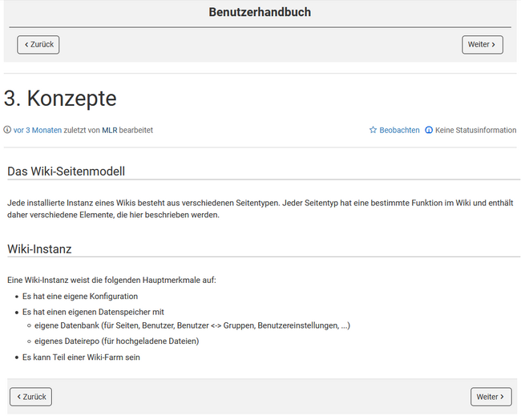This screenshot has width=521, height=420.
Task: Click the top Weiter button
Action: click(482, 45)
